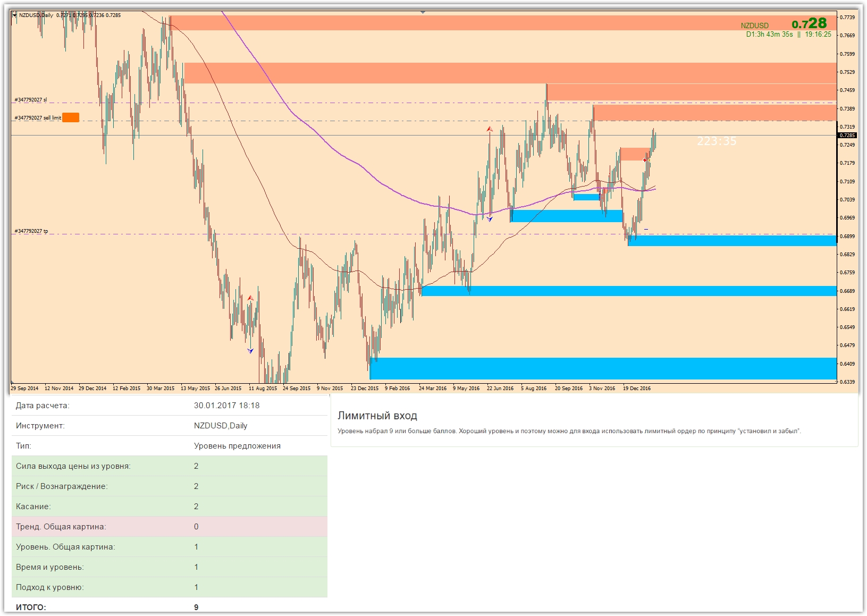Select the 'Уровень. Общая картина:' row
Image resolution: width=867 pixels, height=616 pixels.
(x=170, y=547)
